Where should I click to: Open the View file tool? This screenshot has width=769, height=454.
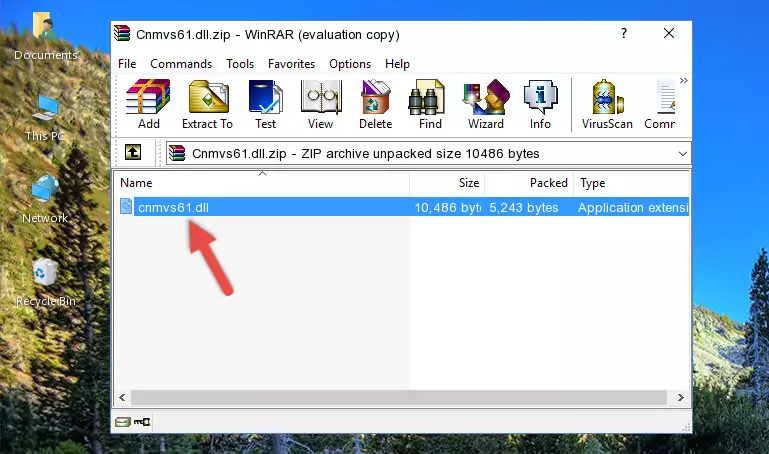[x=321, y=104]
